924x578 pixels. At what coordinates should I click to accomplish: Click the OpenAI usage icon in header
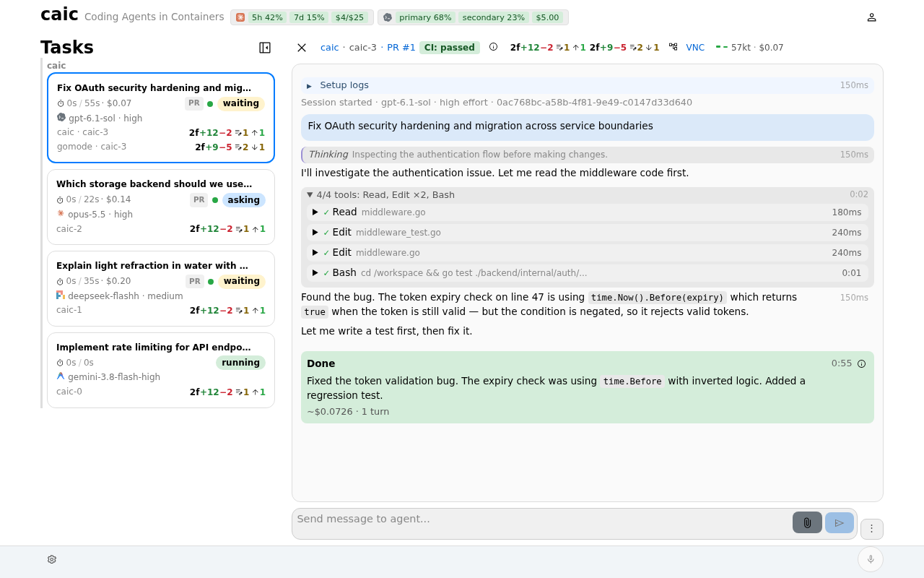pos(388,17)
